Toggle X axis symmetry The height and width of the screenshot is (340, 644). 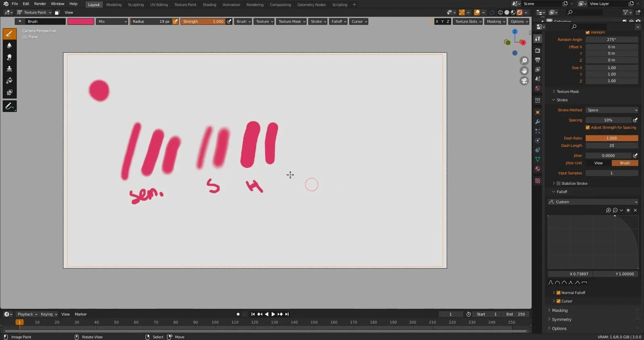(437, 21)
